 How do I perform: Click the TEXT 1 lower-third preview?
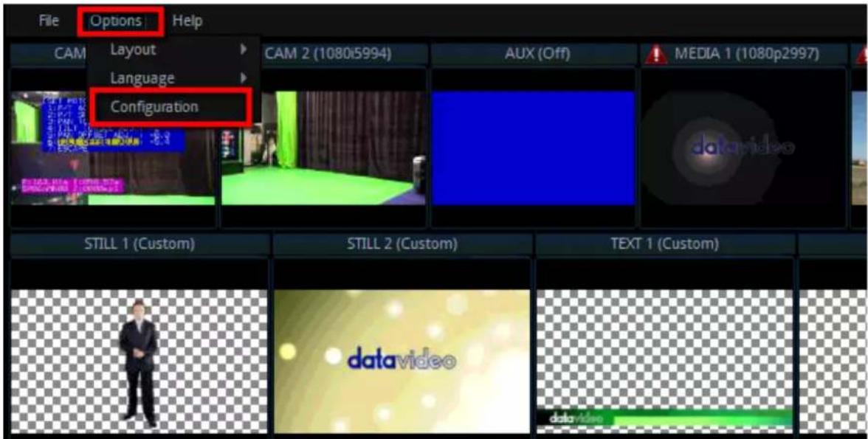(665, 362)
